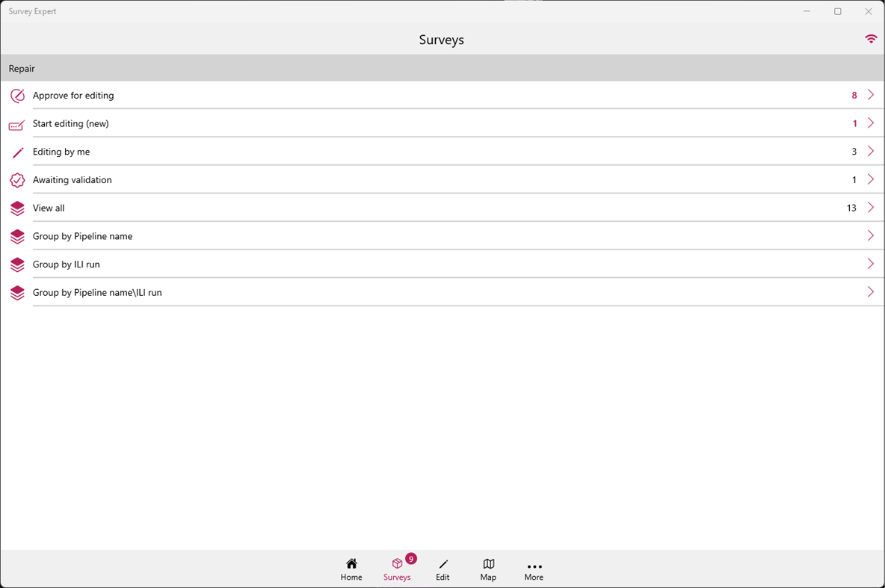The width and height of the screenshot is (885, 588).
Task: Select the 'Group by ILI run' text
Action: tap(66, 264)
